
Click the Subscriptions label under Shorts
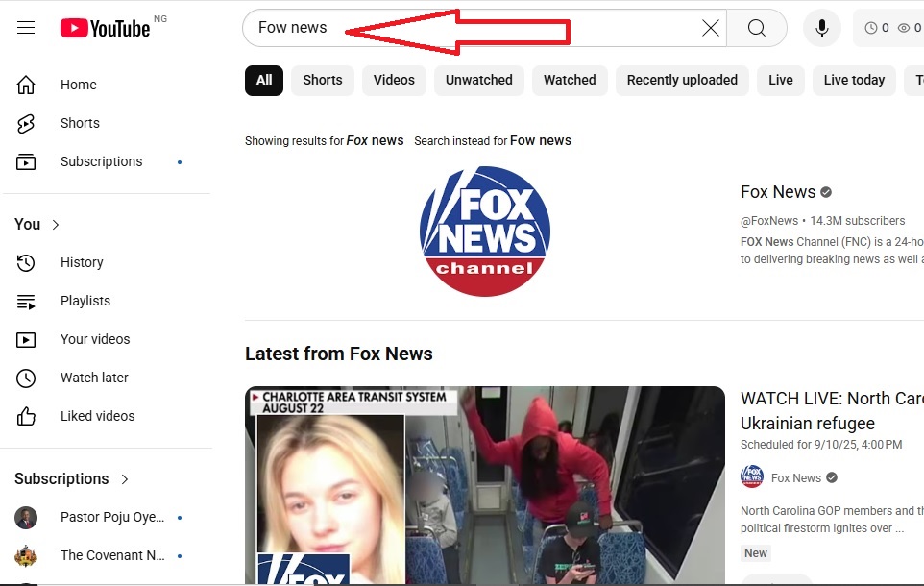[102, 161]
